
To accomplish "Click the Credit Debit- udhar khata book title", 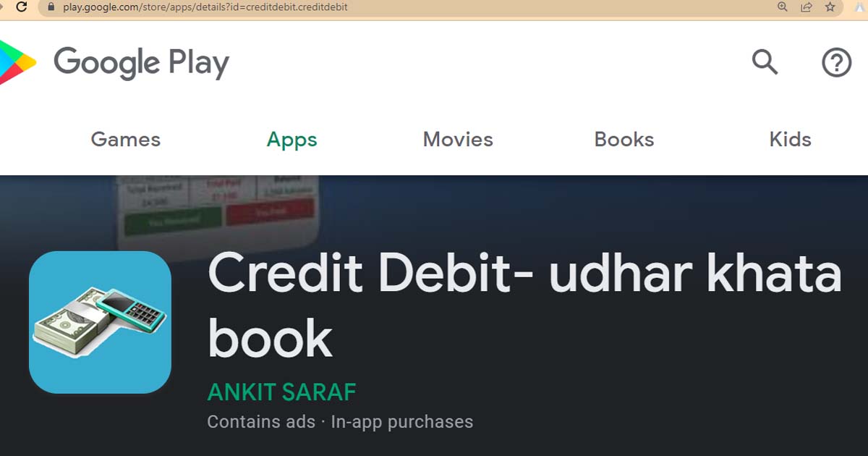I will (524, 305).
